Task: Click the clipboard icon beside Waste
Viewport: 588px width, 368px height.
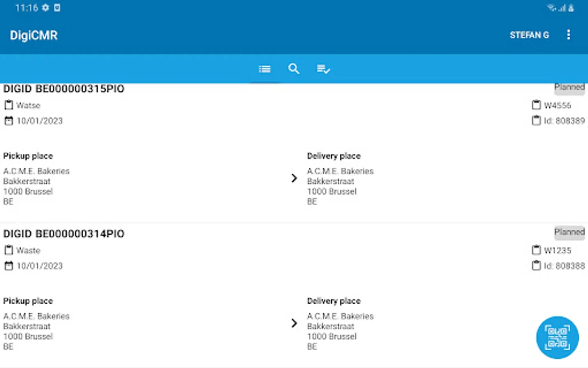Action: [9, 250]
